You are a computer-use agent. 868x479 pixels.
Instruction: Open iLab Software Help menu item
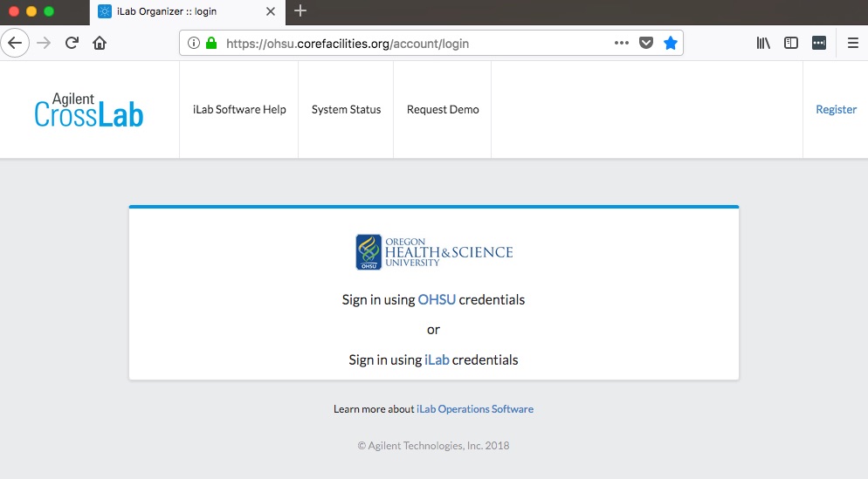click(239, 110)
